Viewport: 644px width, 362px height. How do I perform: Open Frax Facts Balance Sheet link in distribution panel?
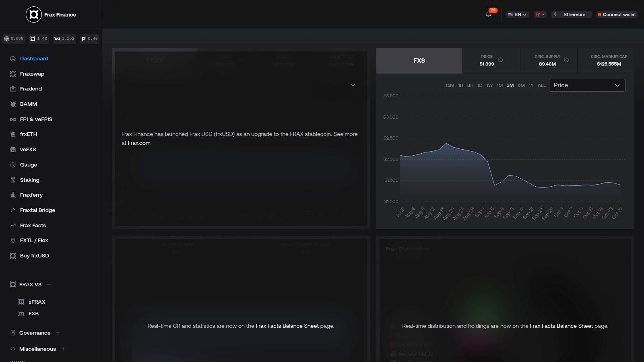tap(561, 326)
